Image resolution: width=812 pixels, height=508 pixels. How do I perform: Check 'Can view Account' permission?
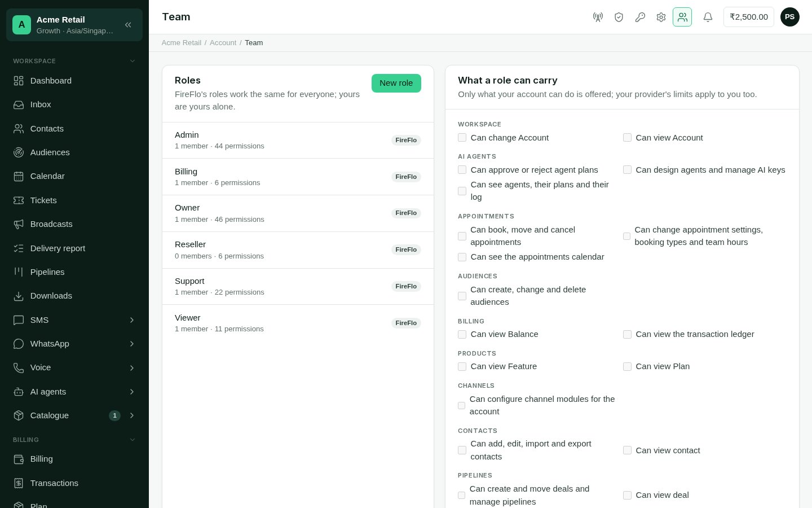coord(627,138)
